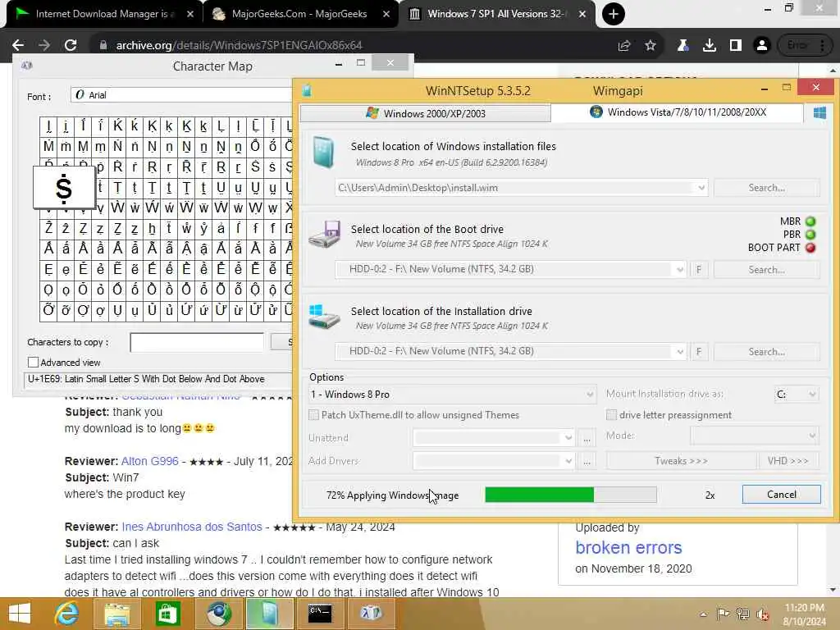Screen dimensions: 840x630
Task: Enable Advanced view in Character Map
Action: click(33, 363)
